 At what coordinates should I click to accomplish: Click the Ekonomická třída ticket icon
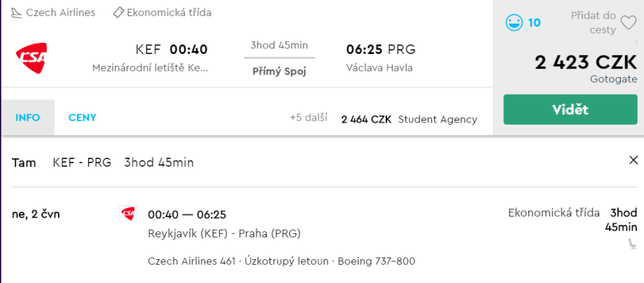[118, 13]
